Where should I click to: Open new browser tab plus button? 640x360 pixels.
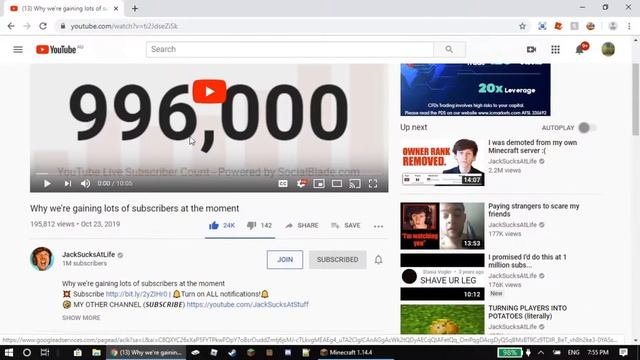tap(135, 8)
